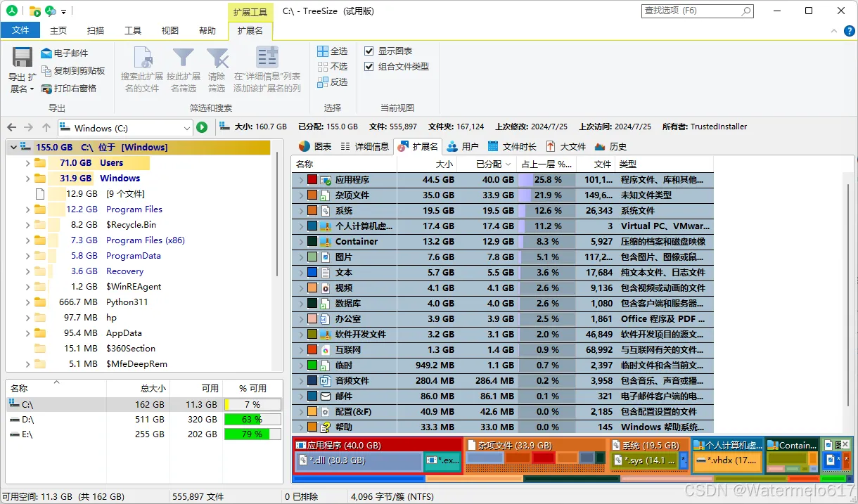Expand the ProgramData folder node
Image resolution: width=858 pixels, height=504 pixels.
(27, 256)
